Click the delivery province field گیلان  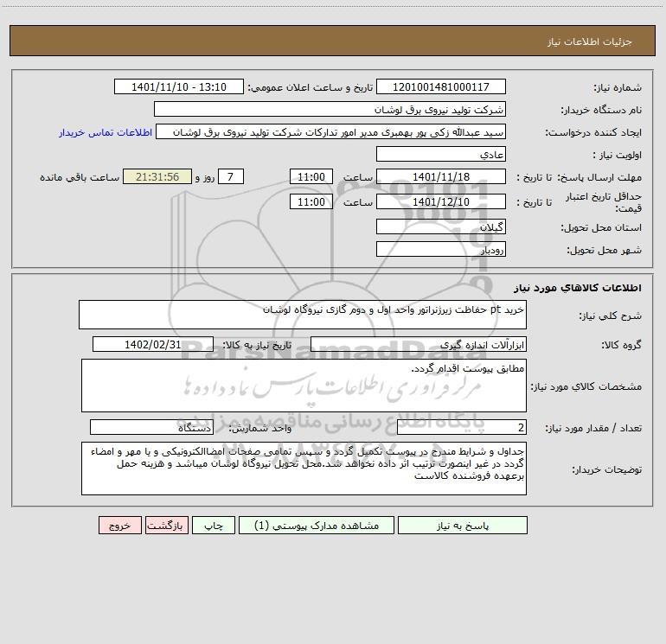click(441, 226)
